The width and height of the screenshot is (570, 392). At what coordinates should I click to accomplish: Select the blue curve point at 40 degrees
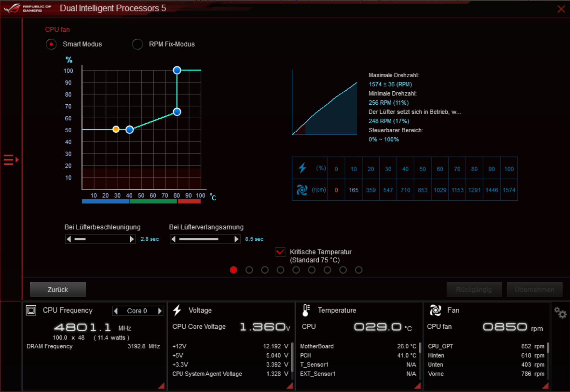(x=129, y=129)
